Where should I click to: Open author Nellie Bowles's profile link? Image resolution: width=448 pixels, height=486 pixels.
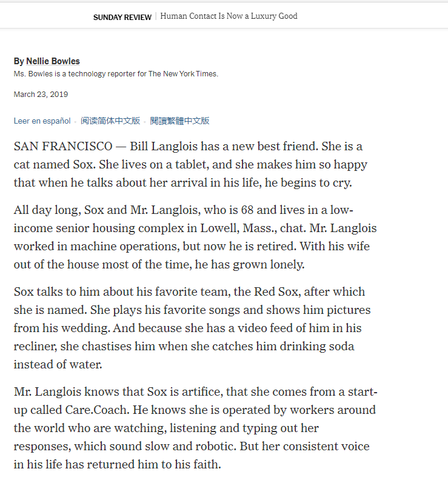pos(53,61)
